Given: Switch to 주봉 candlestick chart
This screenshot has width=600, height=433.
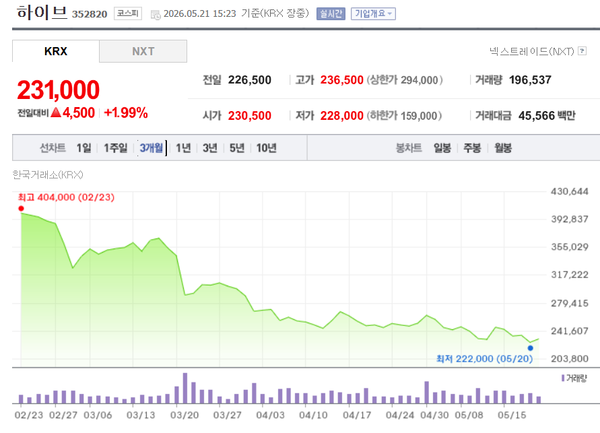Looking at the screenshot, I should 472,148.
